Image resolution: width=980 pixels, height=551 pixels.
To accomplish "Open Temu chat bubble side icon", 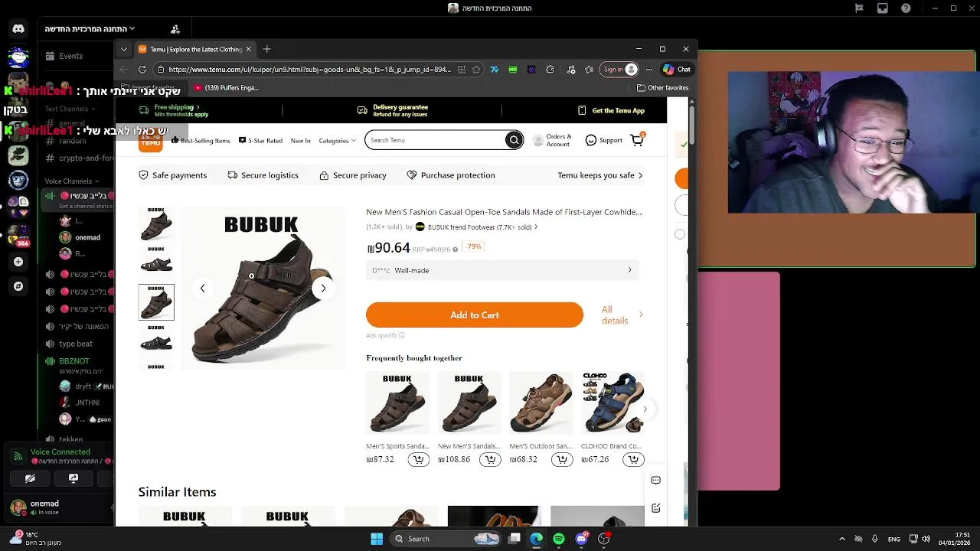I will [x=656, y=480].
